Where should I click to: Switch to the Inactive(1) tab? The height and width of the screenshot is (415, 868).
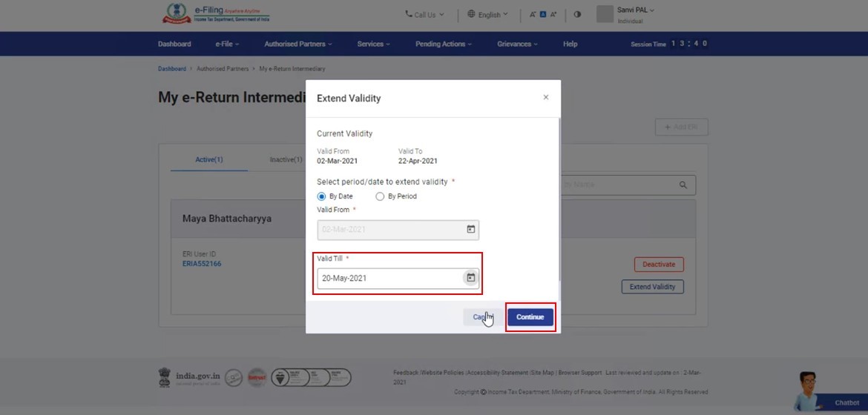click(x=285, y=159)
